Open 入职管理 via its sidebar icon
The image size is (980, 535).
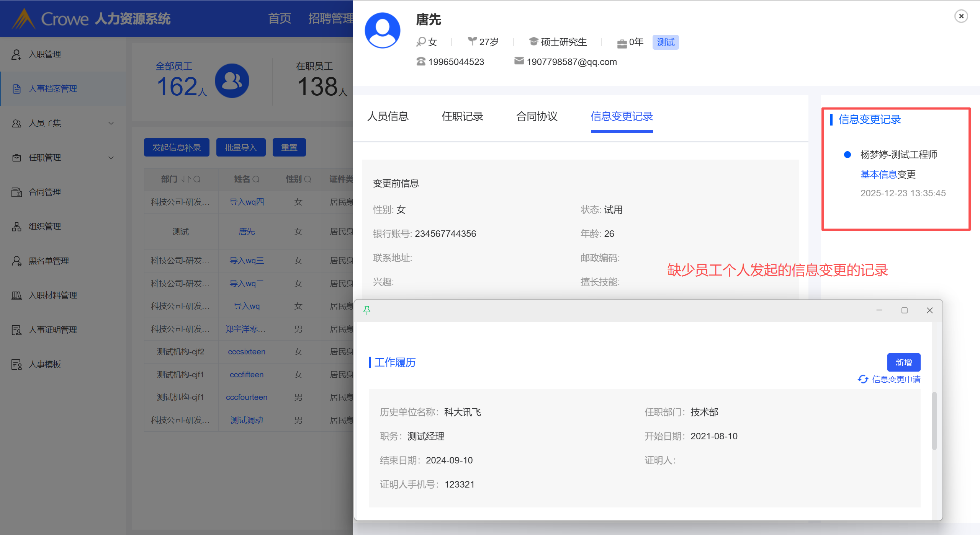16,54
